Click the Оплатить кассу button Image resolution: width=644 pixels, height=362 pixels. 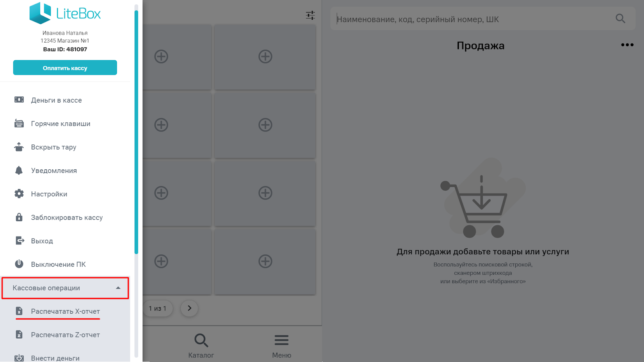(x=65, y=68)
